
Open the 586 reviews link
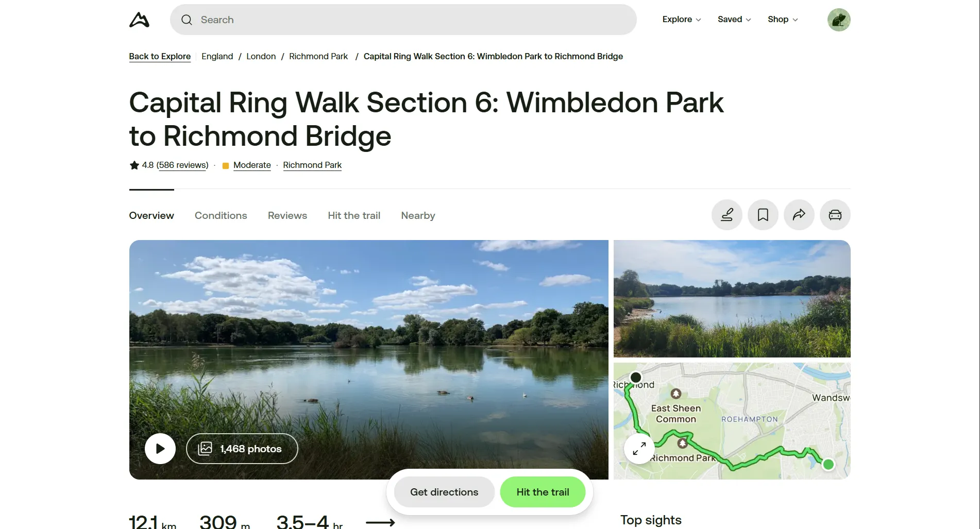click(182, 165)
